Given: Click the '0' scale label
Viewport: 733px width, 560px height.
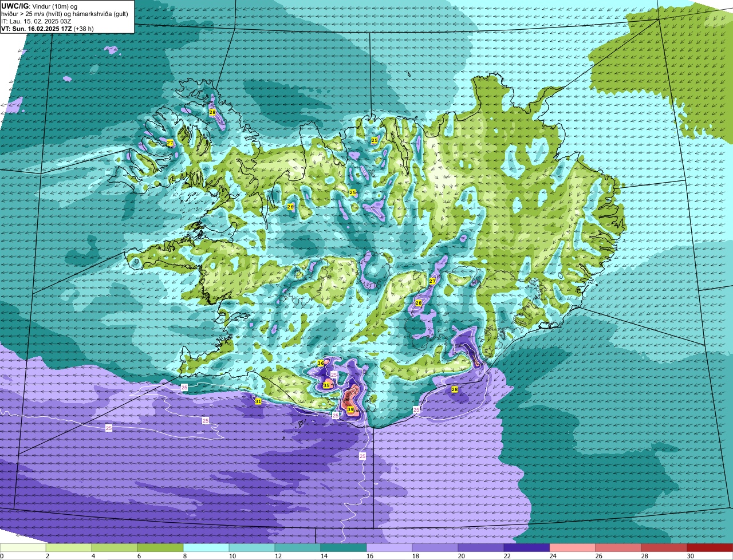Looking at the screenshot, I should tap(2, 556).
